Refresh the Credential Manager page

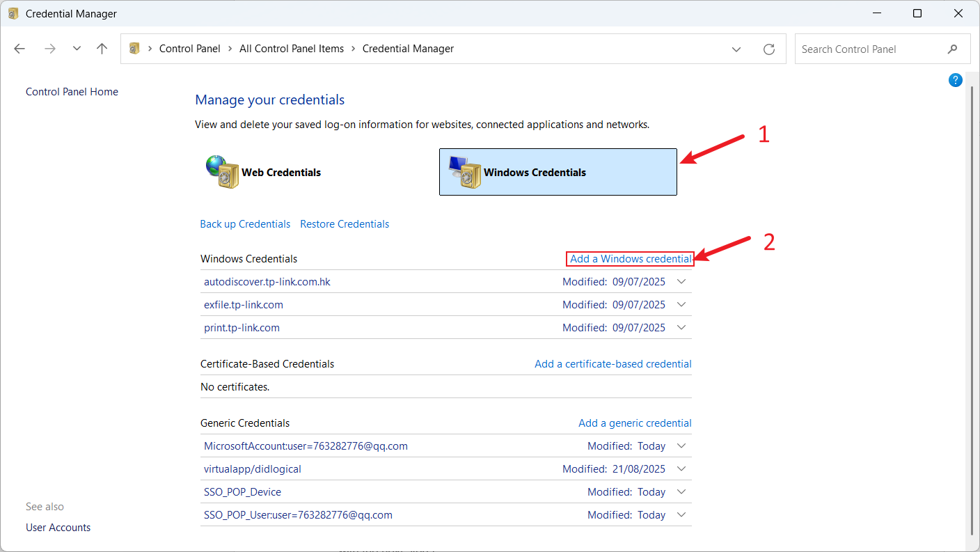[768, 49]
